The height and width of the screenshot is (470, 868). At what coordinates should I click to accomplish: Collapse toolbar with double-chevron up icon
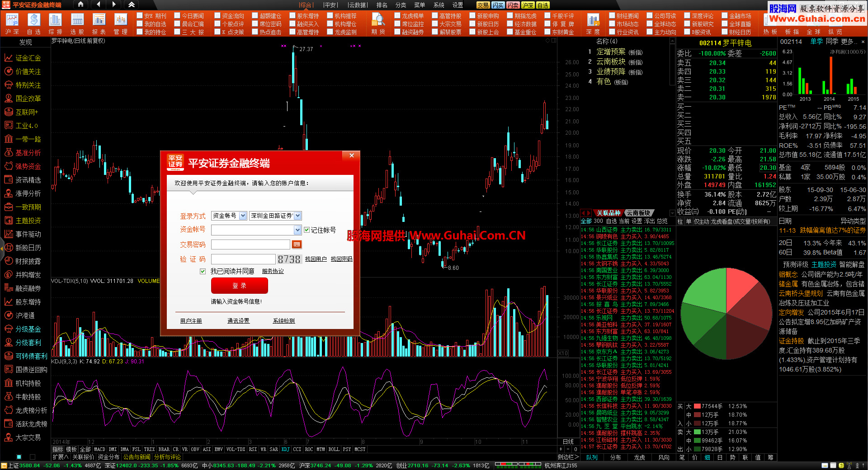(132, 5)
